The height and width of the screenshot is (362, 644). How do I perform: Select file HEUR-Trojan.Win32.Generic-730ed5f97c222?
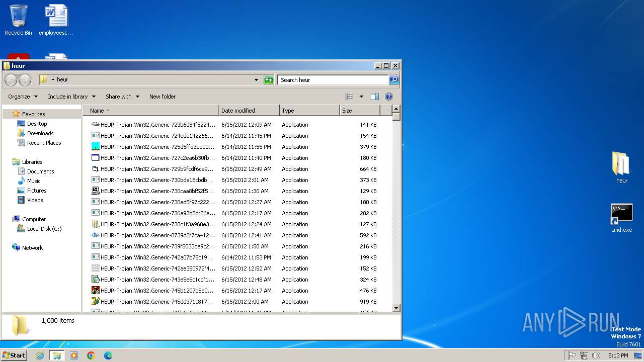[x=157, y=202]
